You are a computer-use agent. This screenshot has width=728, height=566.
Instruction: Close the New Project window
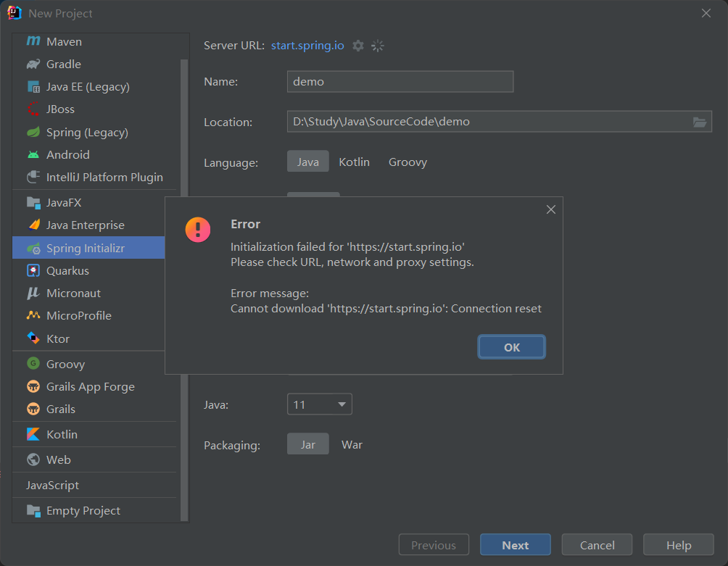tap(706, 14)
